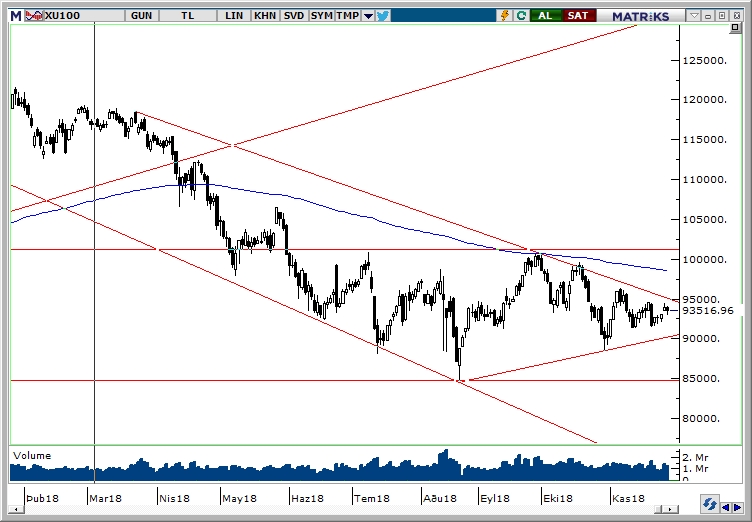Toggle the LIN linear scale button
752x522 pixels.
click(x=234, y=16)
